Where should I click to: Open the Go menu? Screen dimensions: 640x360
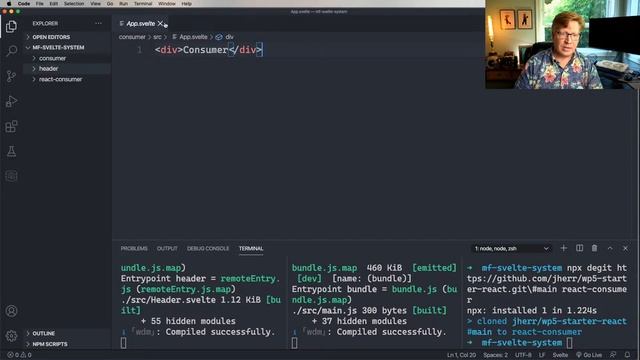click(110, 4)
